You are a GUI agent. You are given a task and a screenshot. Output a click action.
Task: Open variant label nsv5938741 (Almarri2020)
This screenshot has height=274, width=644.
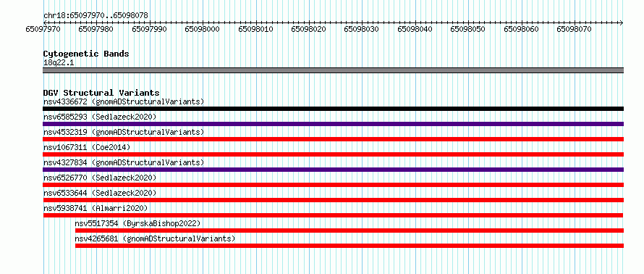(96, 208)
